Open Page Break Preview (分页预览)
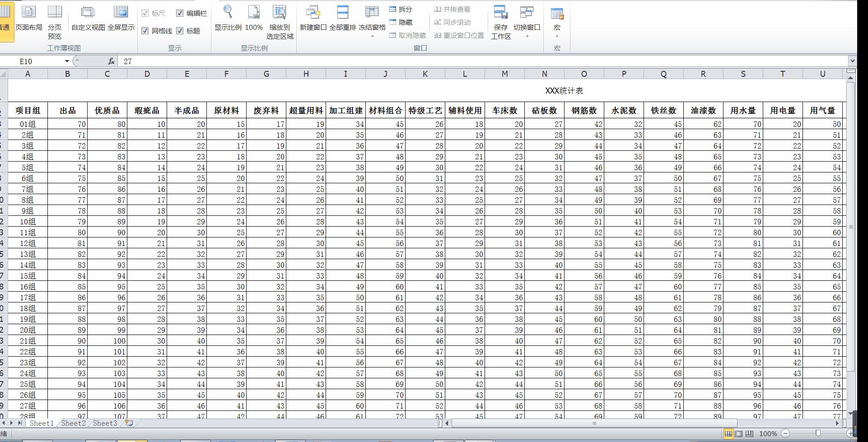The height and width of the screenshot is (442, 868). pos(55,23)
